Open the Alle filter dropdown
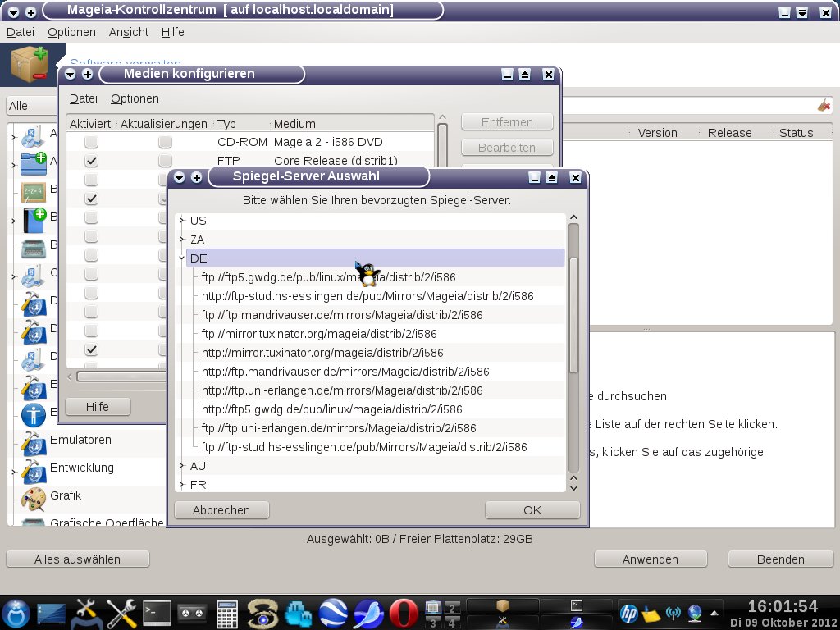 coord(31,106)
